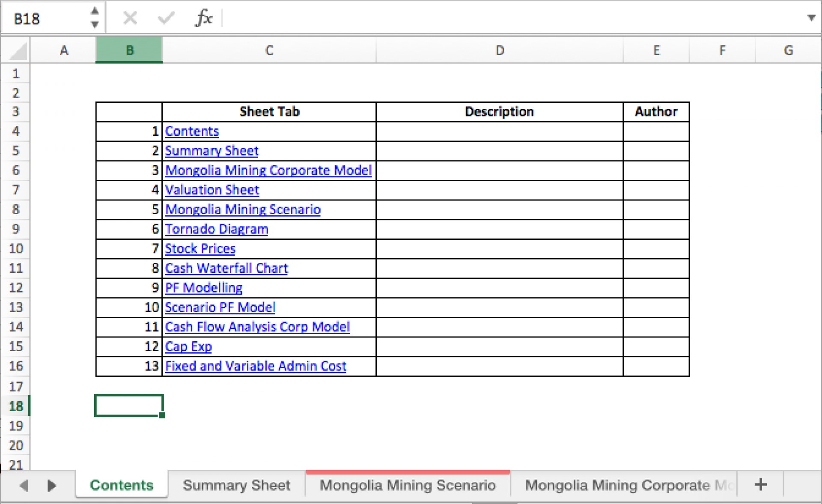Click the Sheet Tab header cell
The width and height of the screenshot is (822, 504).
coord(269,112)
